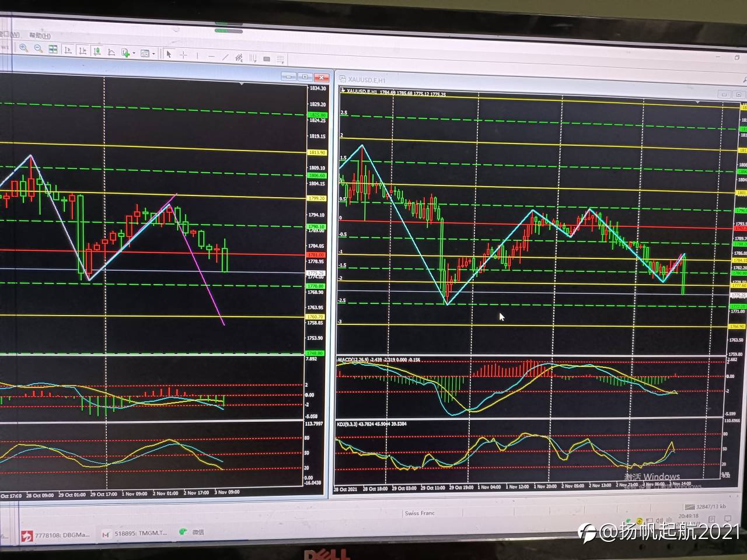Open the 窗口(W) window menu
747x560 pixels.
[10, 34]
